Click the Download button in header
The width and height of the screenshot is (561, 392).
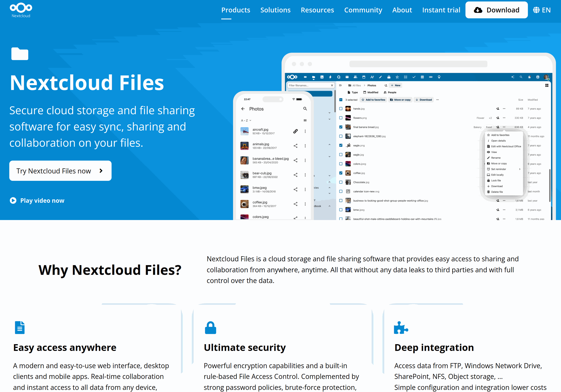tap(496, 10)
